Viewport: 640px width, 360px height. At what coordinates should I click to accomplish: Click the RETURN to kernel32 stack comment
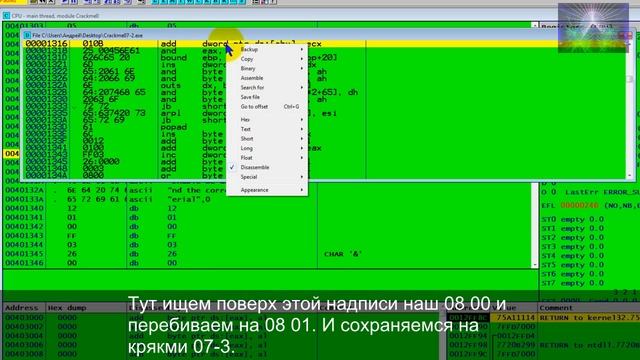tap(590, 318)
